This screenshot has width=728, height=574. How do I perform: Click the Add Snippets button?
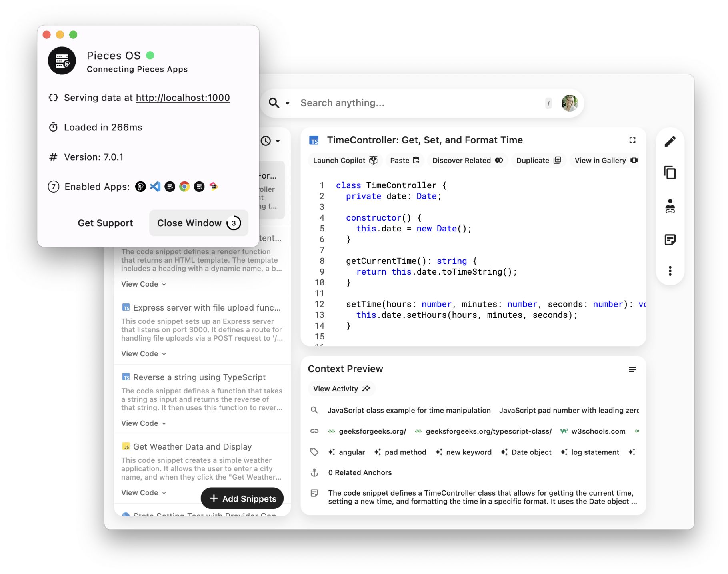pos(242,498)
